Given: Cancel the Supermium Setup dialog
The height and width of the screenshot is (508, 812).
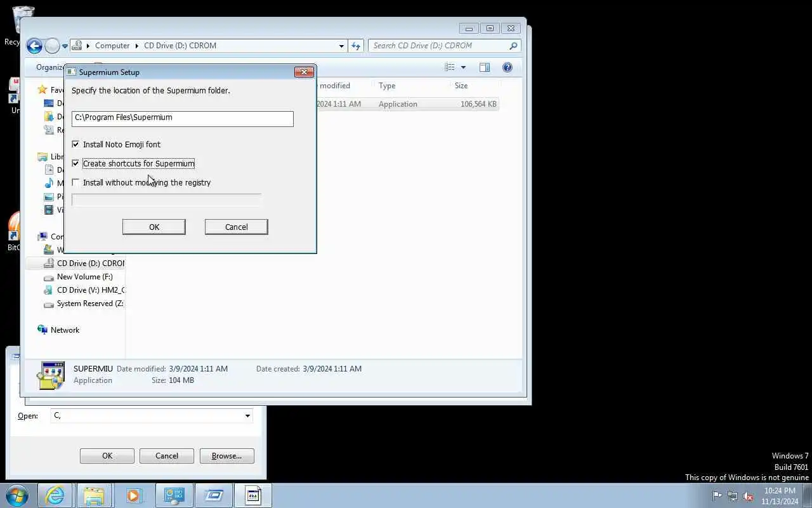Looking at the screenshot, I should pos(236,227).
